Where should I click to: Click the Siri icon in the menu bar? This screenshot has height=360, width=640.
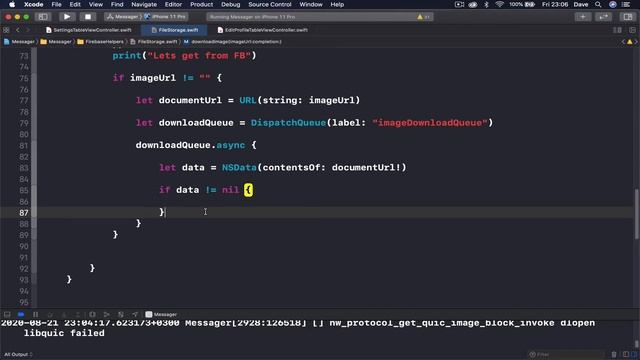[613, 4]
